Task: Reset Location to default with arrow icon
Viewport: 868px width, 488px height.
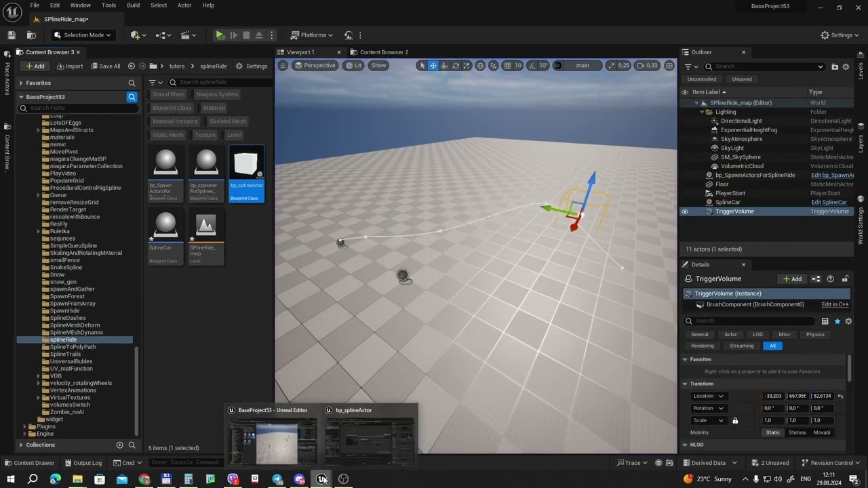Action: point(840,396)
